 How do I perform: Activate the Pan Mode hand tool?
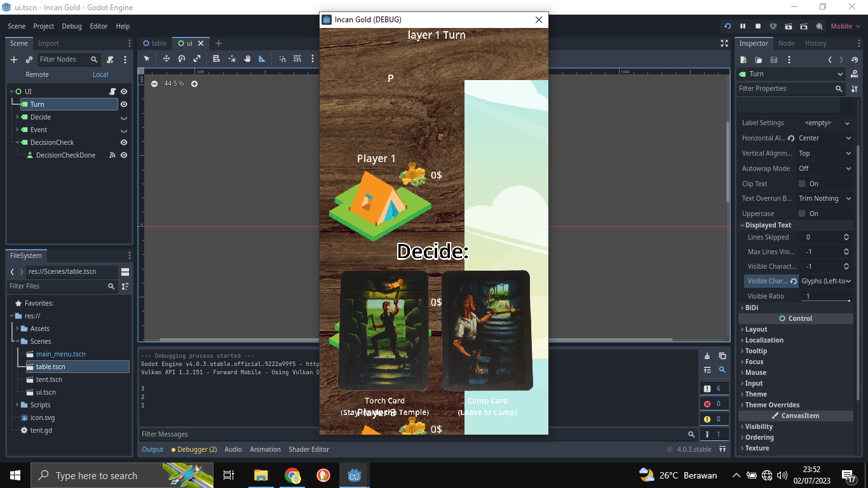(x=247, y=58)
